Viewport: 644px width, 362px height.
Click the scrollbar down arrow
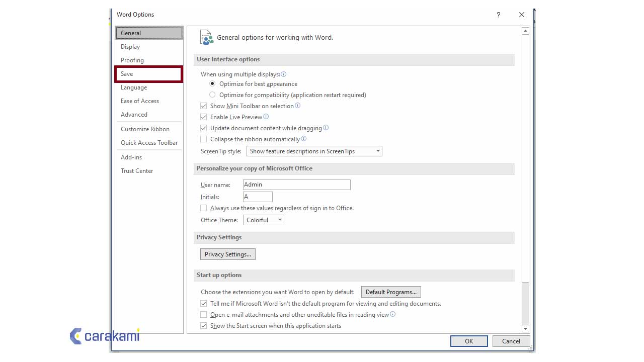click(x=525, y=329)
